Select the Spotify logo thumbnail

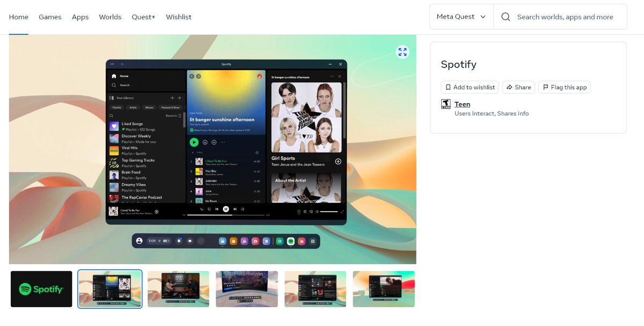coord(41,289)
